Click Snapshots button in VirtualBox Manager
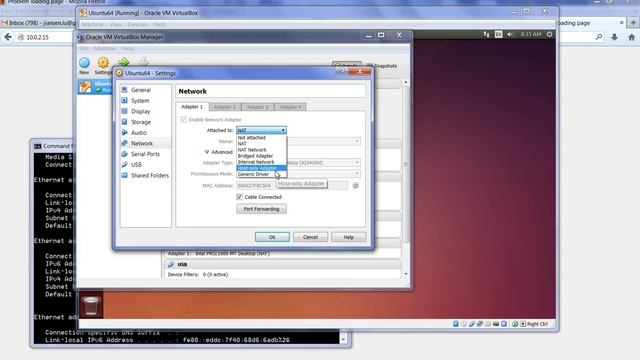The image size is (640, 360). [382, 66]
